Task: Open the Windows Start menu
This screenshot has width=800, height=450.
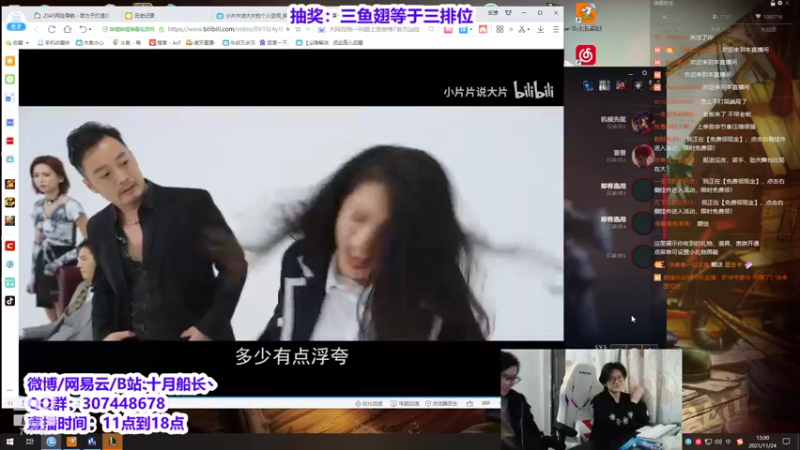Action: click(x=10, y=442)
